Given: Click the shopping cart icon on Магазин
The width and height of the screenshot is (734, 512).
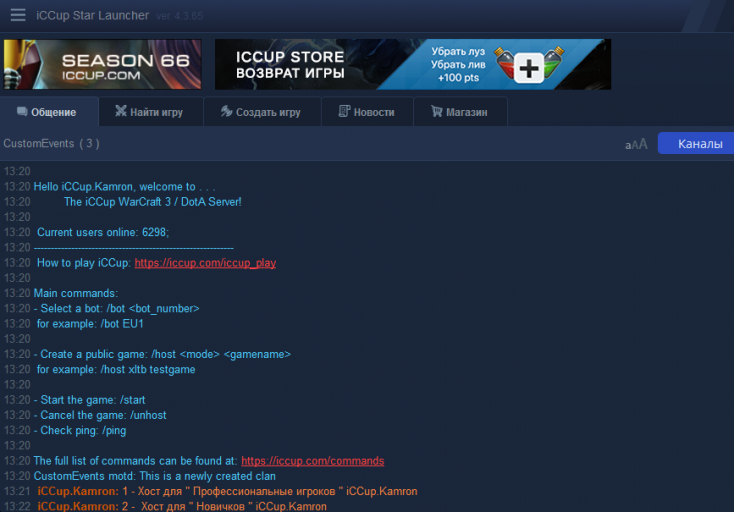Looking at the screenshot, I should (436, 111).
